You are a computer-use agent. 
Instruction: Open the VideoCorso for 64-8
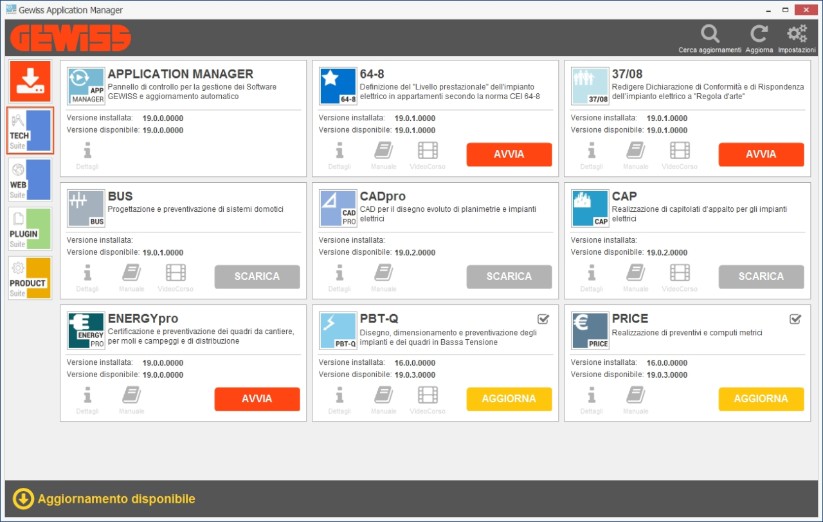tap(427, 155)
